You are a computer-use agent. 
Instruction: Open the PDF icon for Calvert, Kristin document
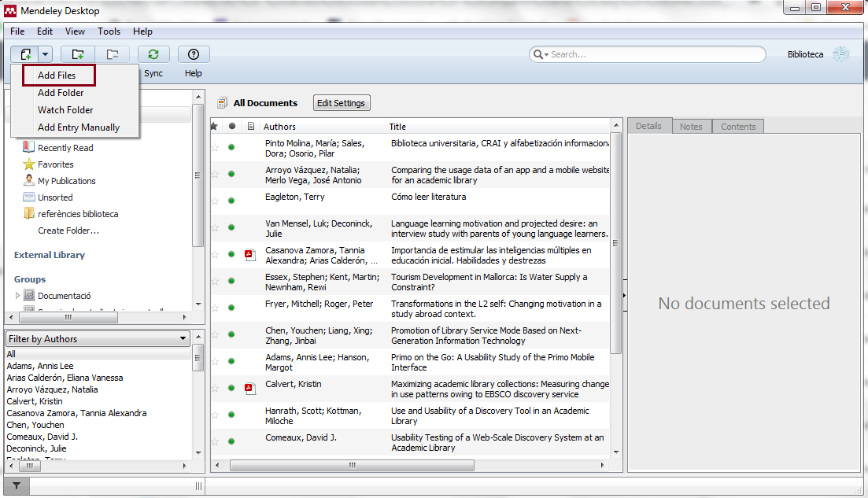tap(249, 389)
